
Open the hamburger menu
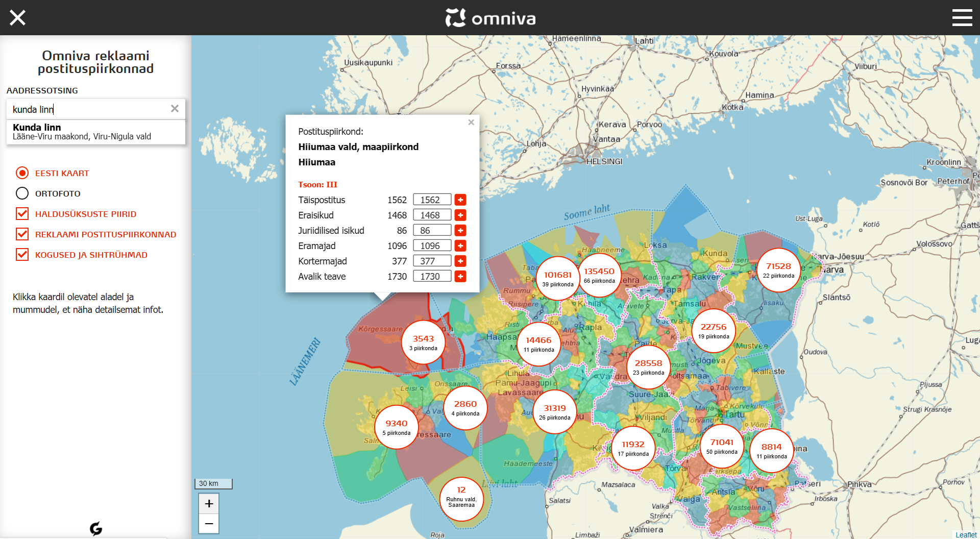pyautogui.click(x=962, y=17)
